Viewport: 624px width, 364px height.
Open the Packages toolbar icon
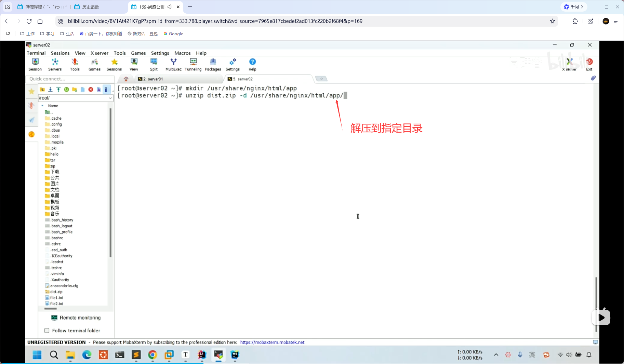click(x=213, y=64)
